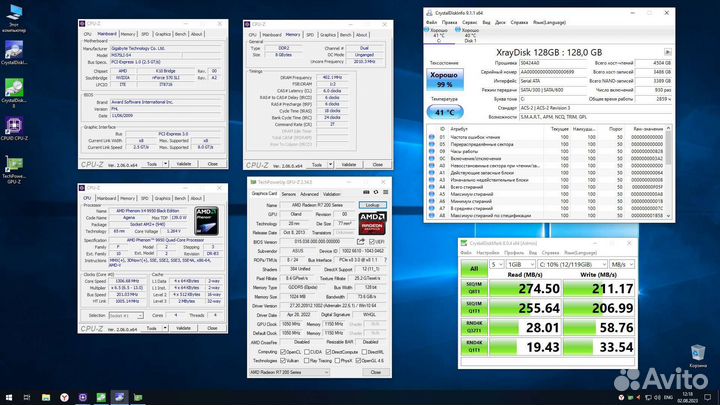Expand the Tools arrow in the CPU-Z CPU window
Screen dimensions: 720x405
tap(165, 328)
